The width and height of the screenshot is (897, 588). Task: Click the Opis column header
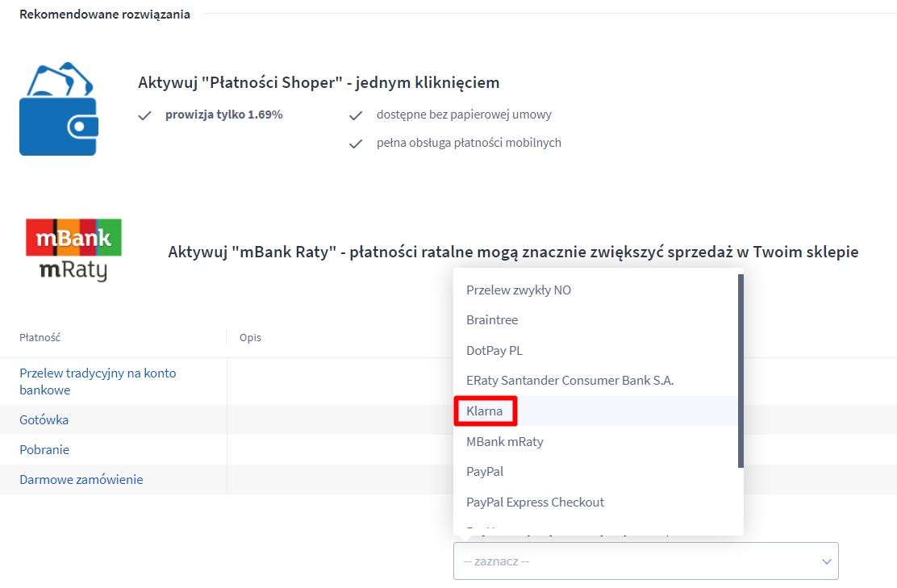251,337
